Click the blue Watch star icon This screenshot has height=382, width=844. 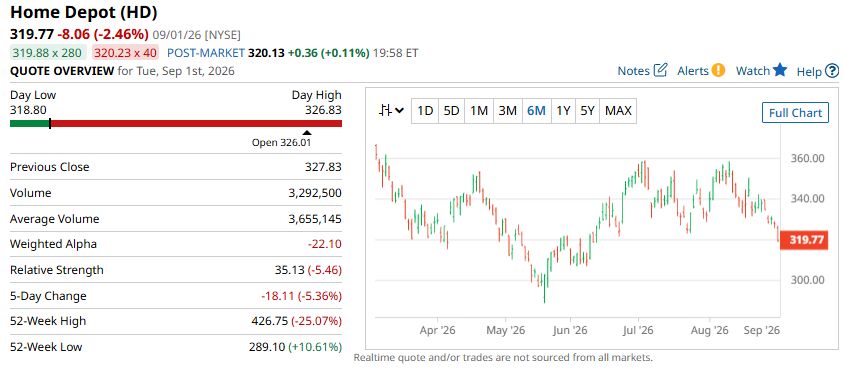coord(780,70)
